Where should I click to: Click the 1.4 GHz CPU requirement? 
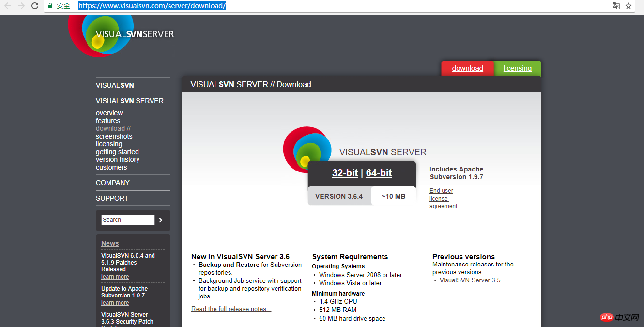click(x=338, y=301)
